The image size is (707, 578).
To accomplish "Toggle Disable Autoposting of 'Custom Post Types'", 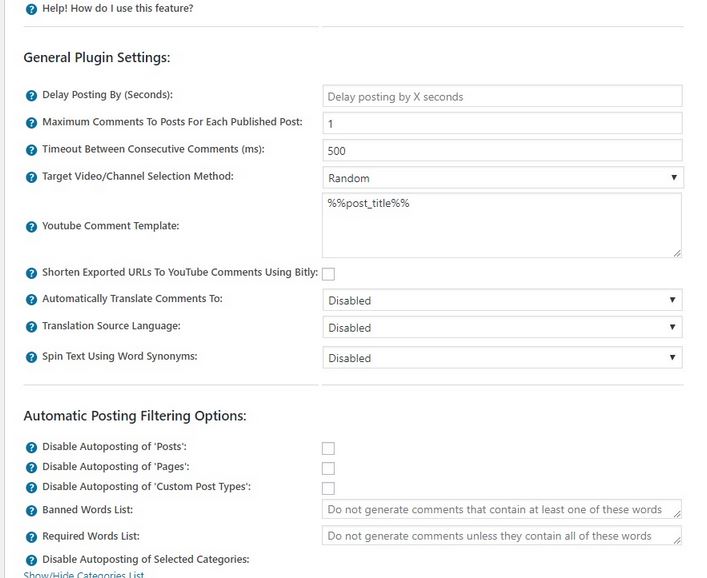I will point(328,488).
